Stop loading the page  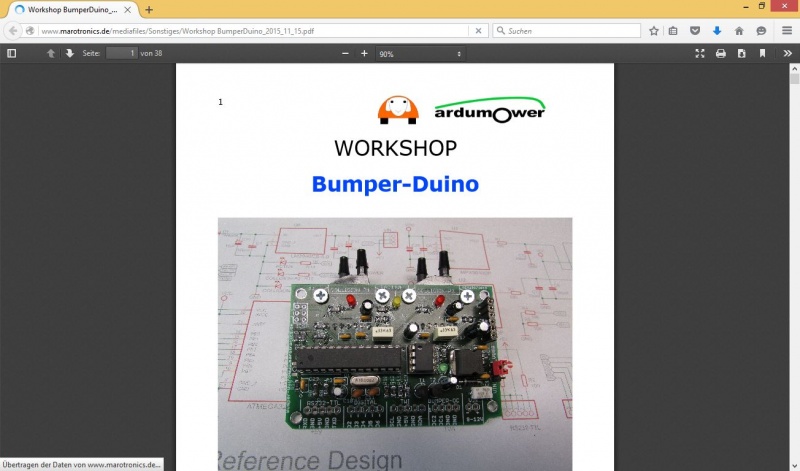click(478, 31)
